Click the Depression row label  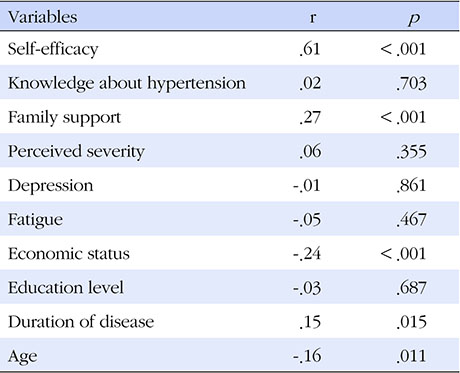tap(50, 186)
